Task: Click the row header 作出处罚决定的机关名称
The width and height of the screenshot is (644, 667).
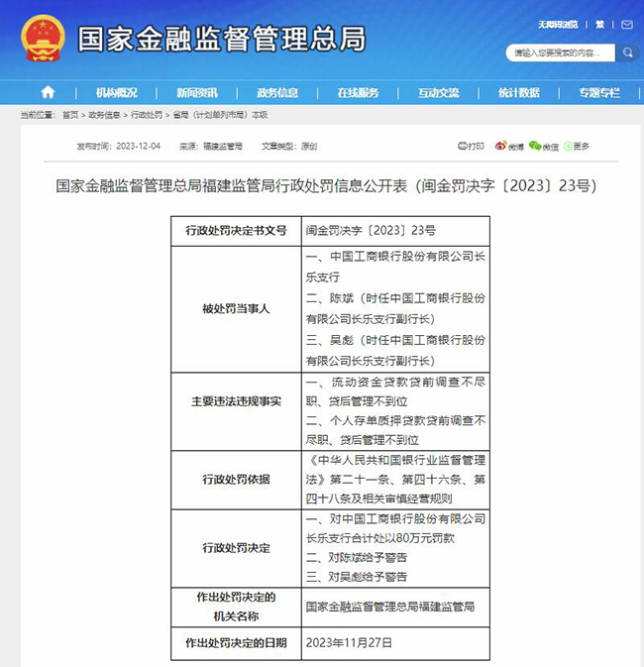Action: 236,607
